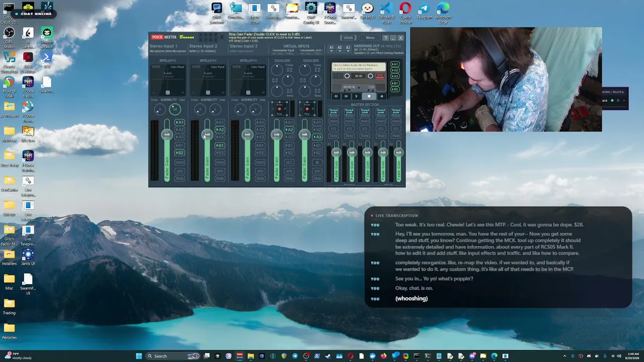Click the A1 master fader knob
The width and height of the screenshot is (644, 362).
(336, 152)
